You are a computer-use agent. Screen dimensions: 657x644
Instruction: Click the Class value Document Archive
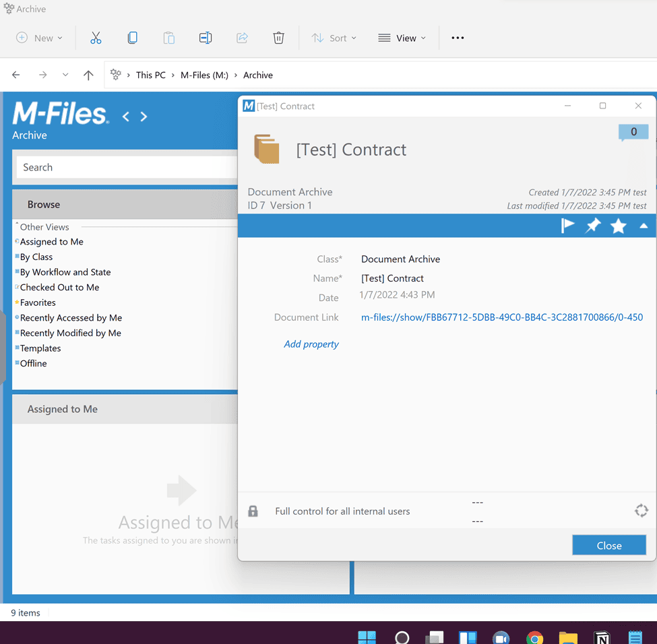point(400,259)
